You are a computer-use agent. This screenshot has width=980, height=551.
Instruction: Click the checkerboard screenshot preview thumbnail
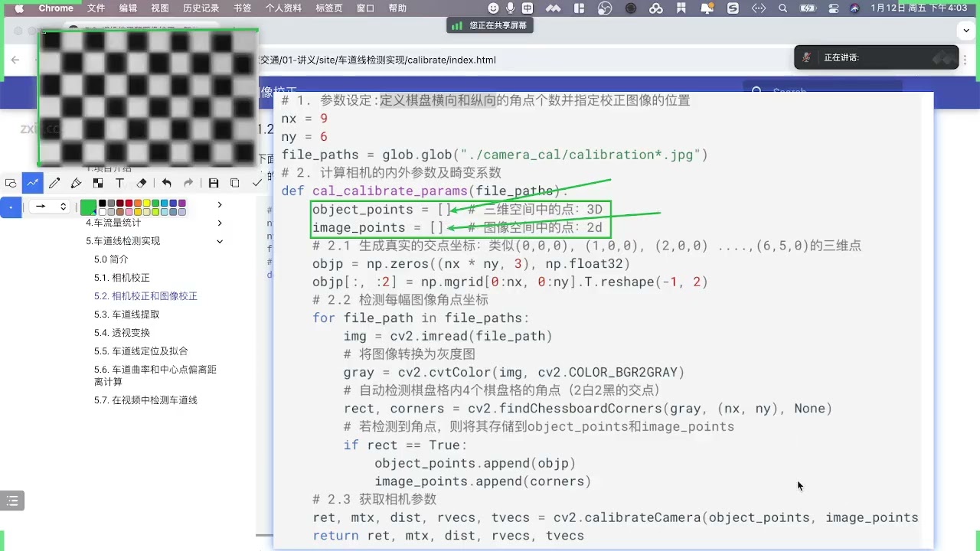[148, 98]
